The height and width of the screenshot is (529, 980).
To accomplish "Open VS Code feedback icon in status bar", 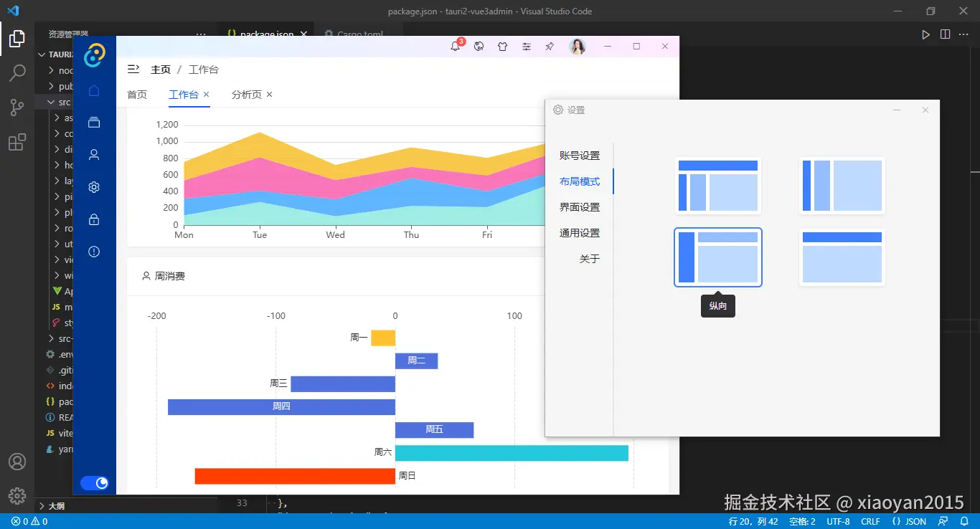I will pos(943,521).
